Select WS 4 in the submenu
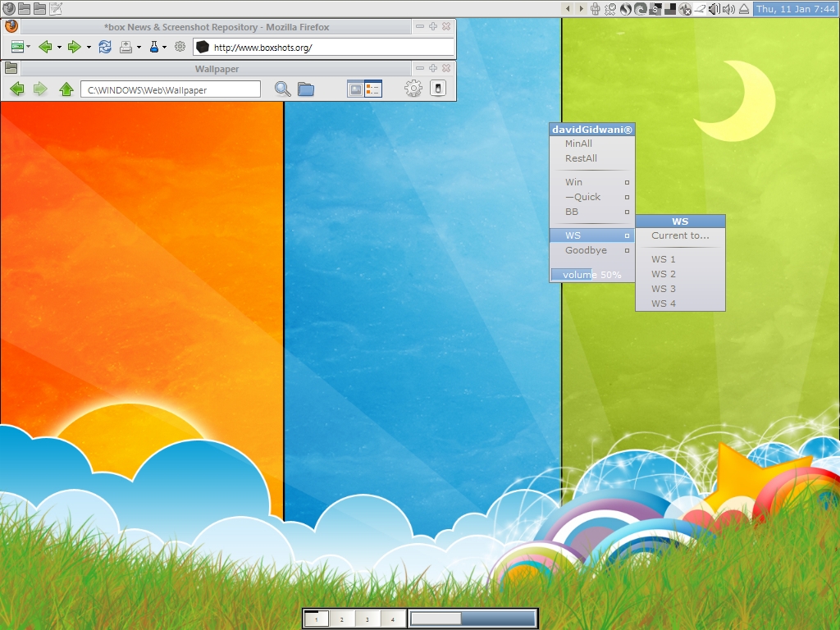840x630 pixels. [x=680, y=304]
